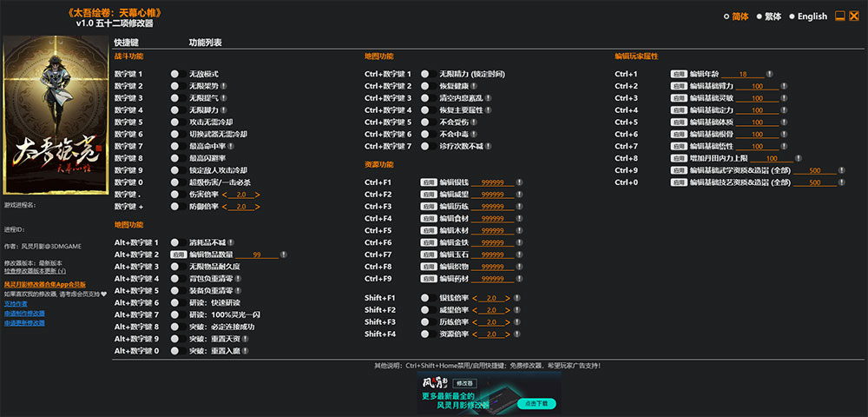Click the mini-mode window icon beside English

pos(839,16)
